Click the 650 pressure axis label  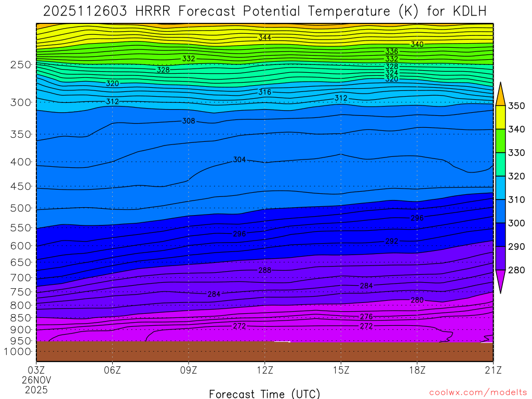[21, 262]
